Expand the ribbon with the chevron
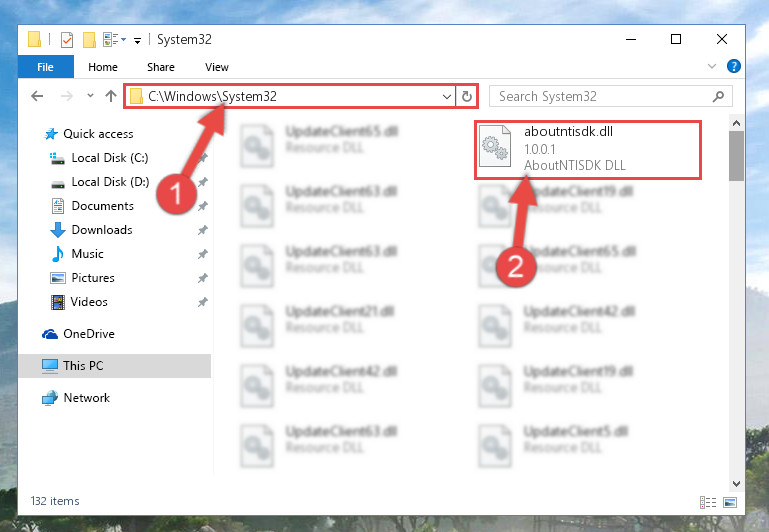The image size is (769, 532). click(x=712, y=66)
